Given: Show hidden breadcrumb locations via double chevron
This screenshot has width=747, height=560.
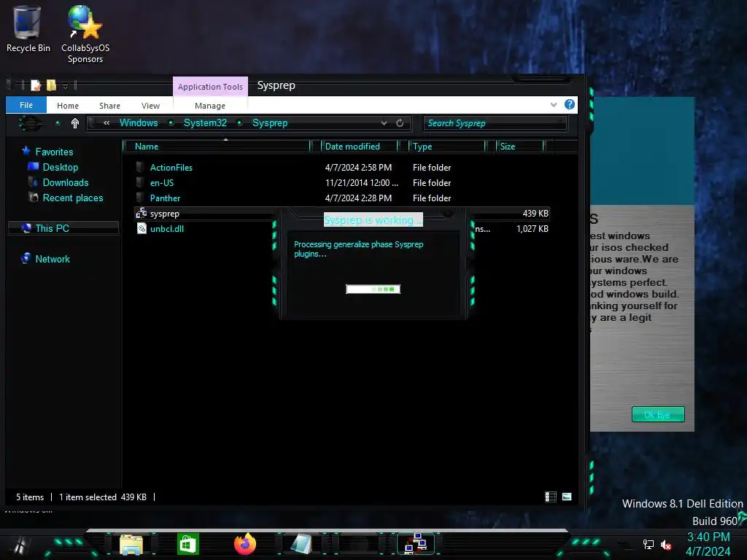Looking at the screenshot, I should 107,122.
